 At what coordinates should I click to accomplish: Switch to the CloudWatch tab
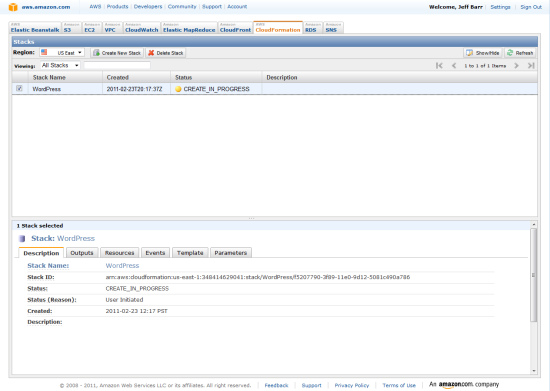click(x=142, y=28)
